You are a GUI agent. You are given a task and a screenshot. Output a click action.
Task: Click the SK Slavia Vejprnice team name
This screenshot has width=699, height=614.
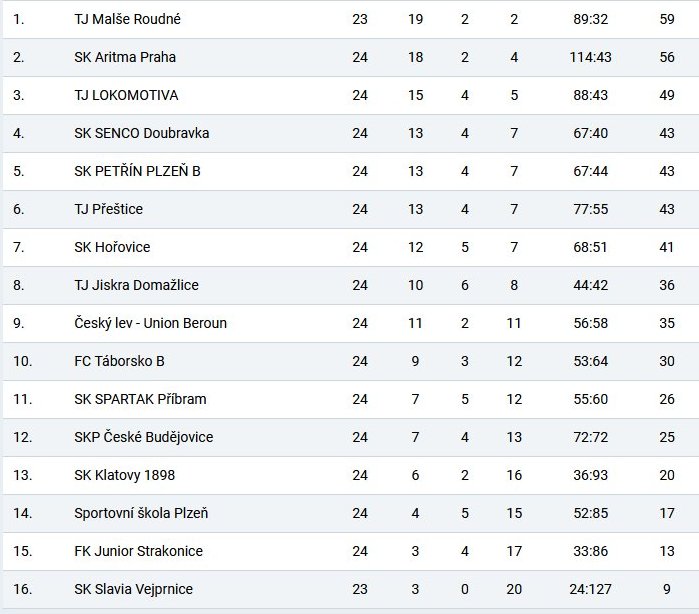[134, 589]
